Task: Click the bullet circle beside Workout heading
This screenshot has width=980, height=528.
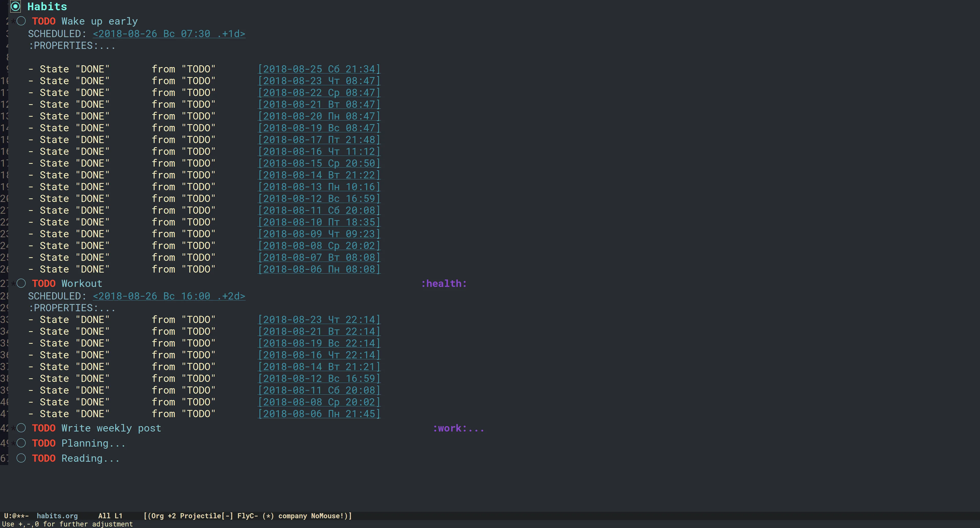Action: click(21, 283)
